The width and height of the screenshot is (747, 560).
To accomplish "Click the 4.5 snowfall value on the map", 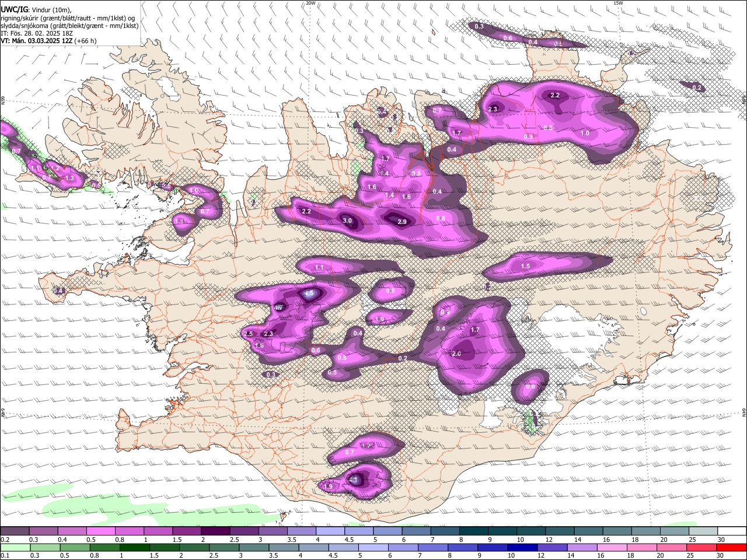I will coord(309,293).
